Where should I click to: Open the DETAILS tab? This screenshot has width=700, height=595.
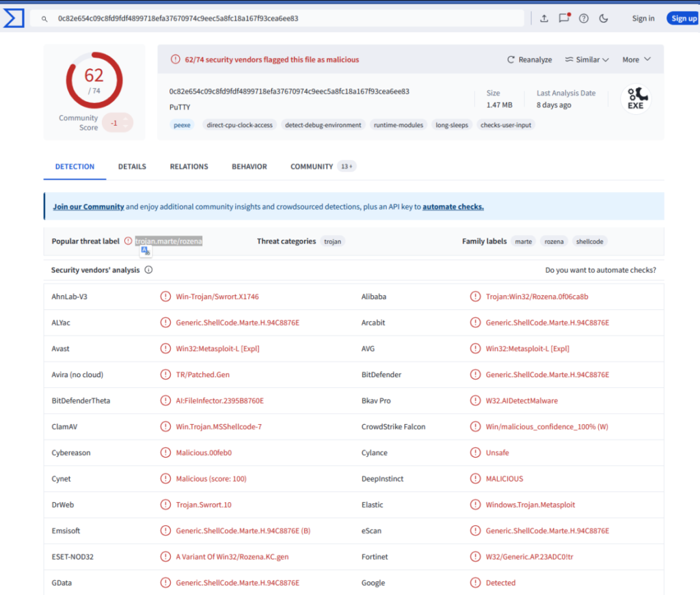132,167
